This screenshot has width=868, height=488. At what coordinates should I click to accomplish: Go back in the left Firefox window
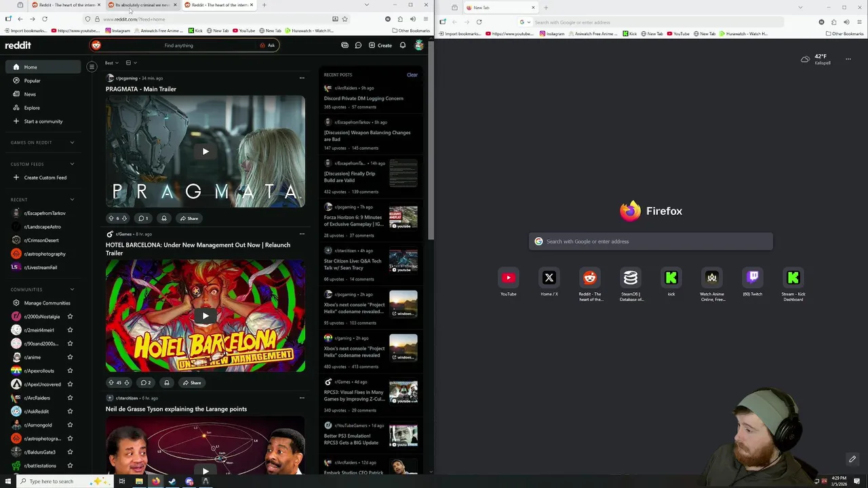(x=20, y=19)
